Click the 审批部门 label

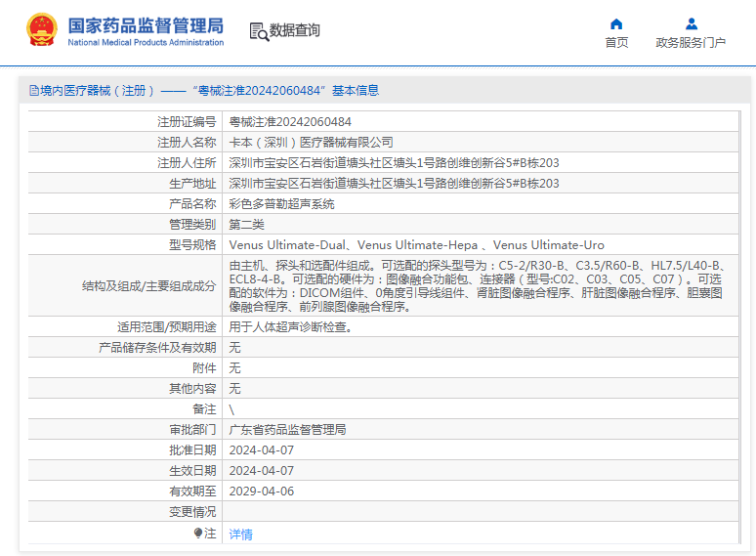click(x=192, y=430)
